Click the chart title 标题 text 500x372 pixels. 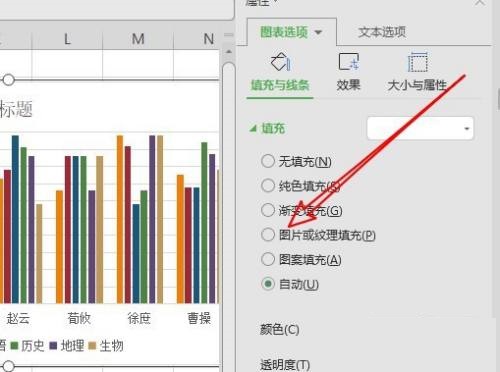click(x=16, y=109)
